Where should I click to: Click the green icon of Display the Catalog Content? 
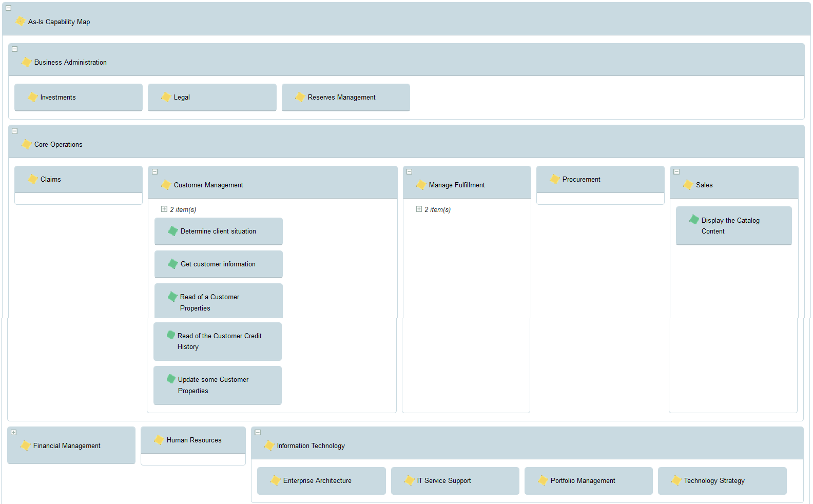pyautogui.click(x=694, y=220)
